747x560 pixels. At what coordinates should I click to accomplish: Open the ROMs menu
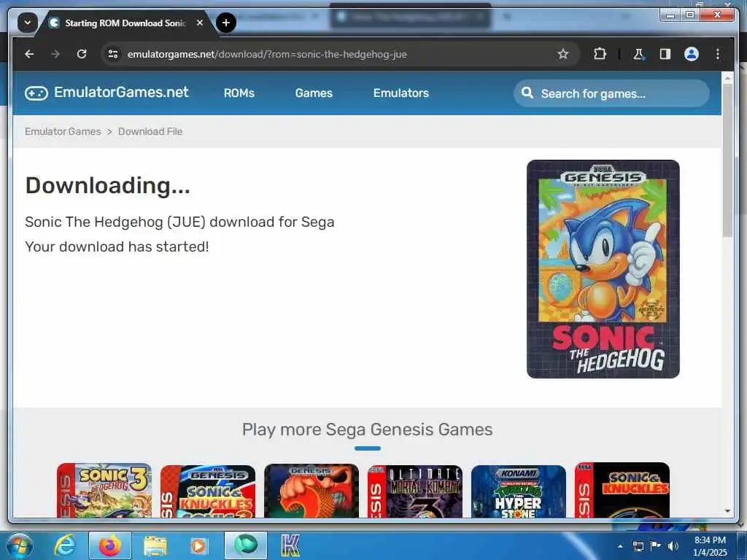pos(239,93)
